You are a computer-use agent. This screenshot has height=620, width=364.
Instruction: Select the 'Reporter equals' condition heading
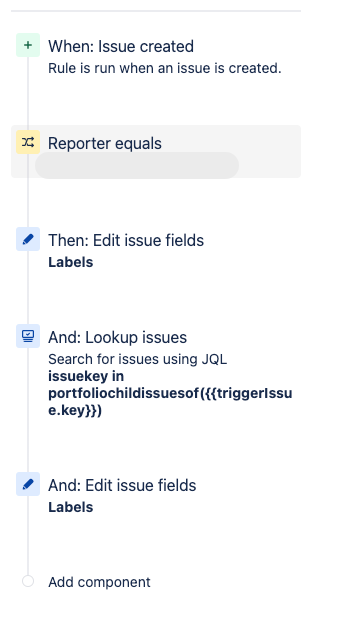tap(105, 143)
